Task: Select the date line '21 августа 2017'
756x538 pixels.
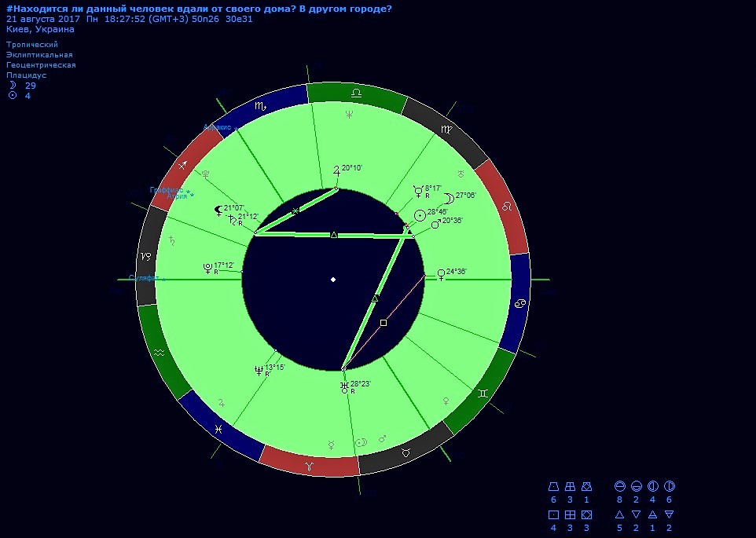Action: pos(42,20)
